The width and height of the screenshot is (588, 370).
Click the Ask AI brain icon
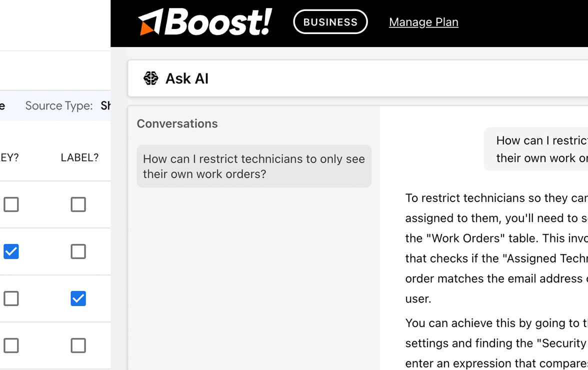point(150,78)
